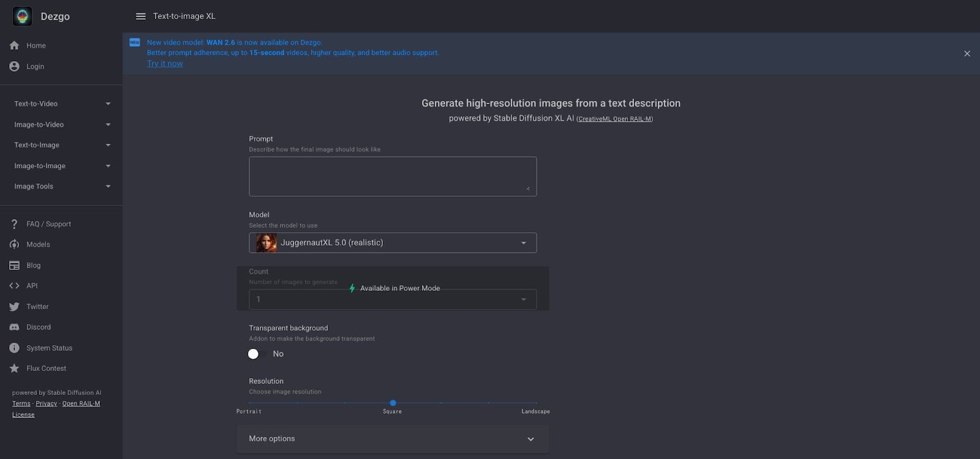Expand the Text-to-Video menu
The image size is (980, 459).
click(61, 104)
